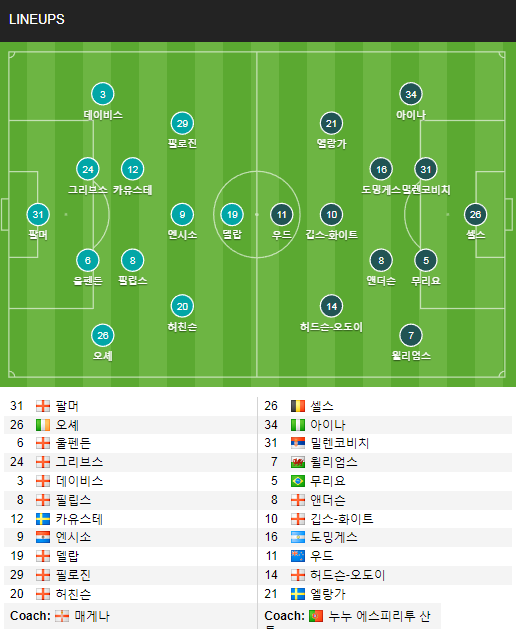The height and width of the screenshot is (629, 516).
Task: Select number 14 허드슨-오도이 marker on pitch
Action: 331,306
